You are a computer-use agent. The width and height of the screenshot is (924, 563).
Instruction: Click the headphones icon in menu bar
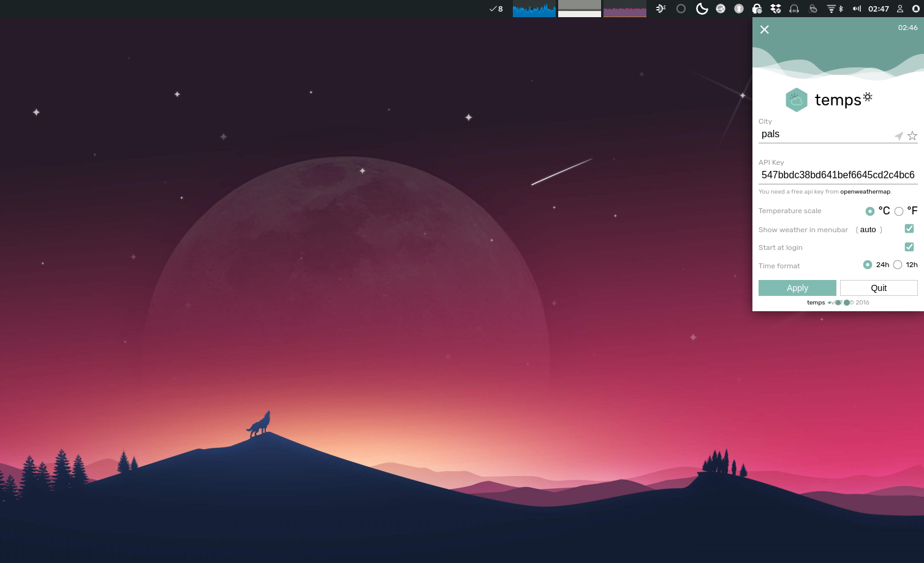click(794, 9)
